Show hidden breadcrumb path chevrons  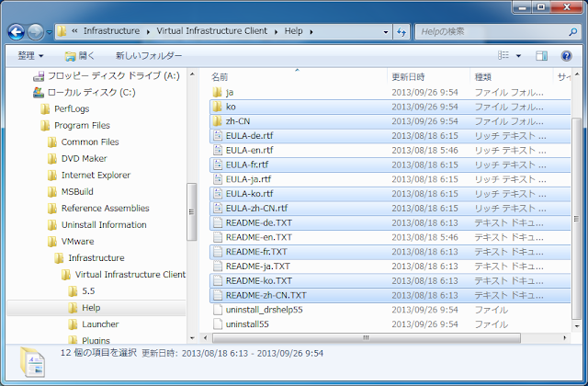[74, 31]
